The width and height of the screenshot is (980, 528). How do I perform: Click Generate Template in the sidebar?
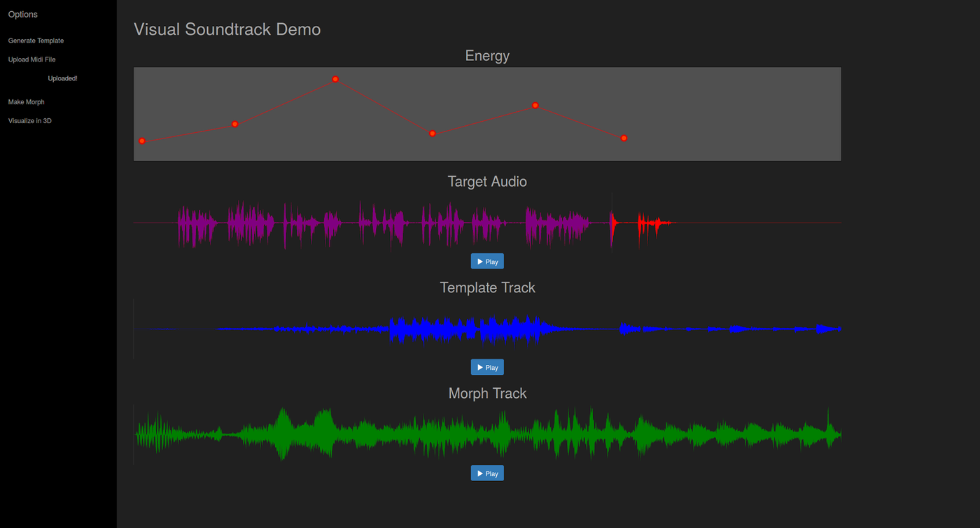click(36, 41)
